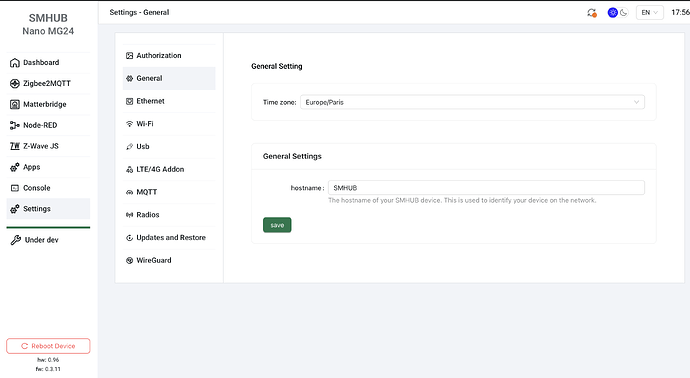Click the WireGuard settings icon
Viewport: 690px width, 378px height.
click(x=129, y=261)
